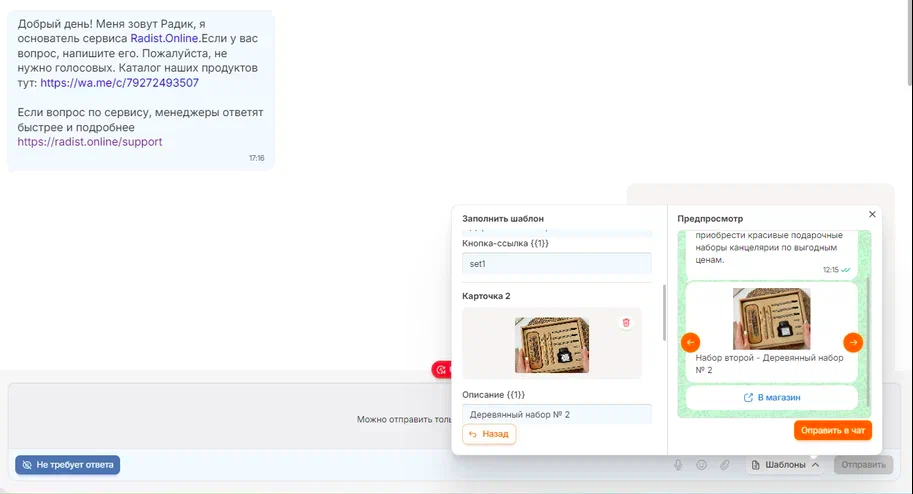Viewport: 913px width, 494px height.
Task: Click the Карточка 2 wooden set thumbnail
Action: tap(551, 345)
